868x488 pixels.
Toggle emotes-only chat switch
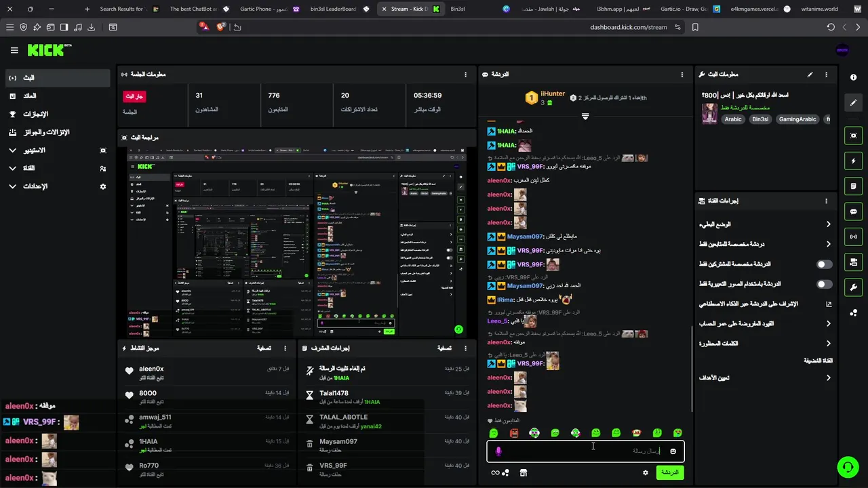[x=824, y=284]
